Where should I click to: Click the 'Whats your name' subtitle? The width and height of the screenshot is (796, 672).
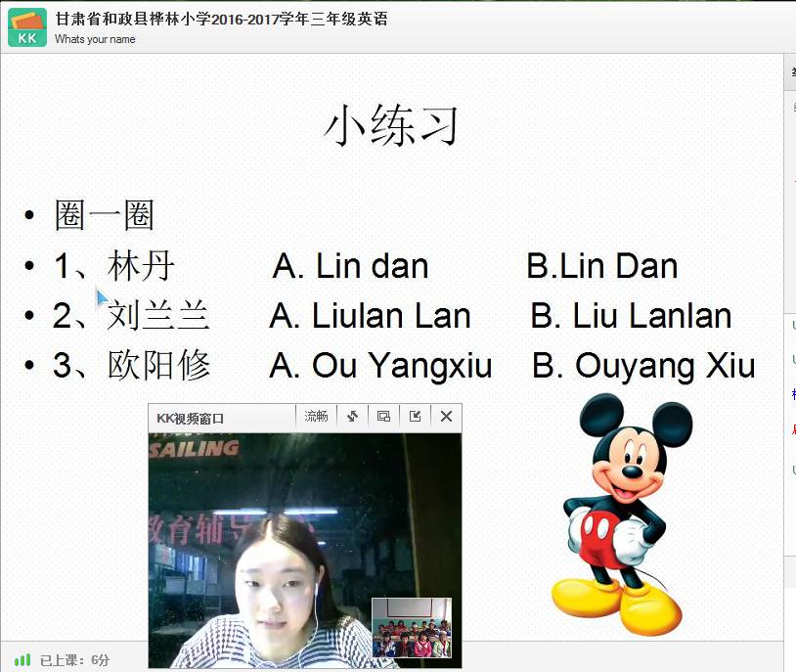(95, 39)
